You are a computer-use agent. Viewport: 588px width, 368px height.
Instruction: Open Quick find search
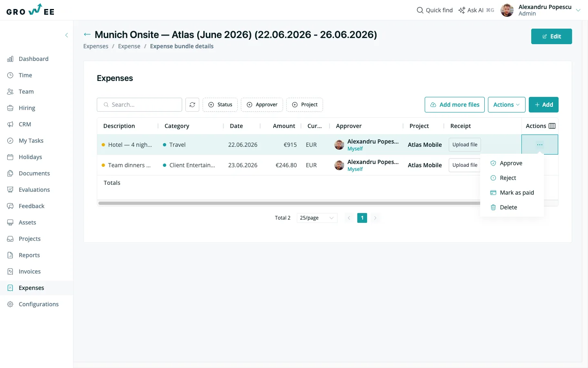point(434,10)
